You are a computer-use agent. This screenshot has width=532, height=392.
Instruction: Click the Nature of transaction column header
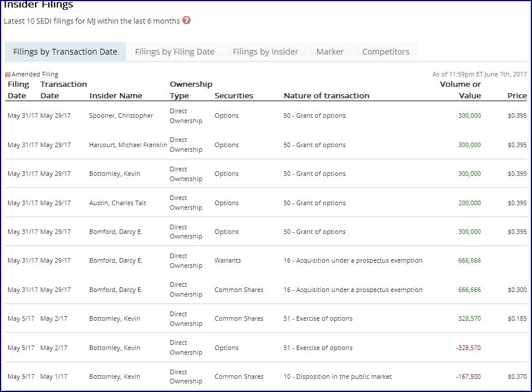pos(326,95)
